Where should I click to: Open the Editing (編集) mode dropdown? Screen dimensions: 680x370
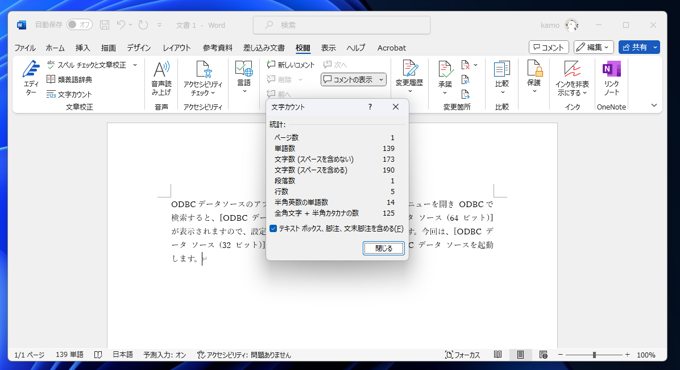593,47
